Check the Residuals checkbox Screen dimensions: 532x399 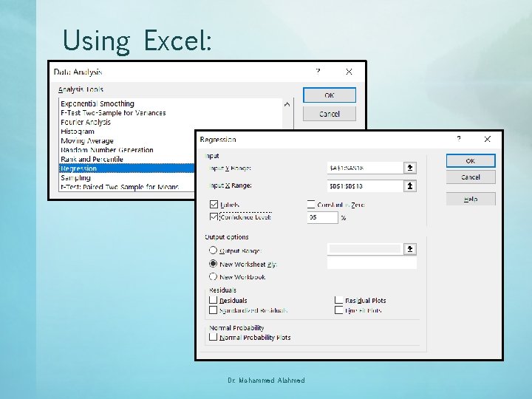(213, 300)
